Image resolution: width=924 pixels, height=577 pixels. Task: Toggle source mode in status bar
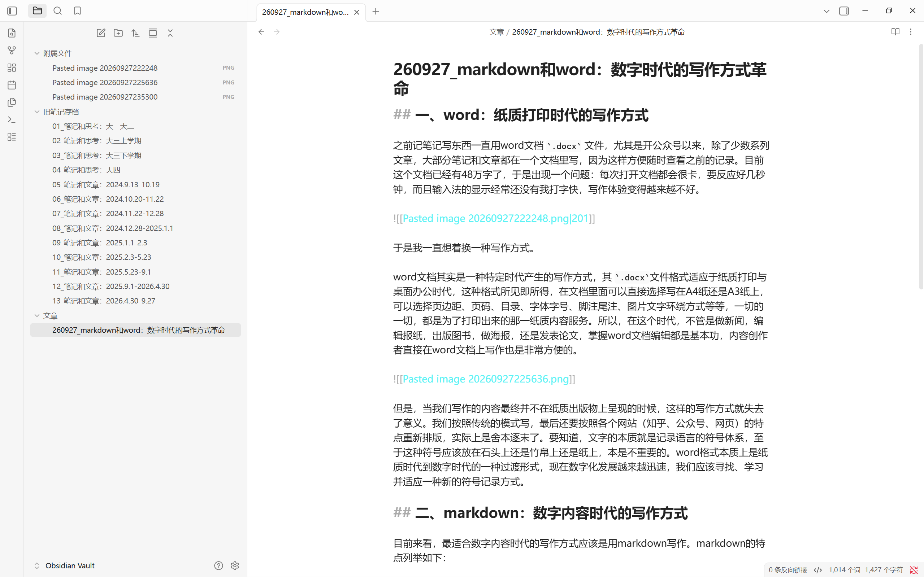point(818,570)
